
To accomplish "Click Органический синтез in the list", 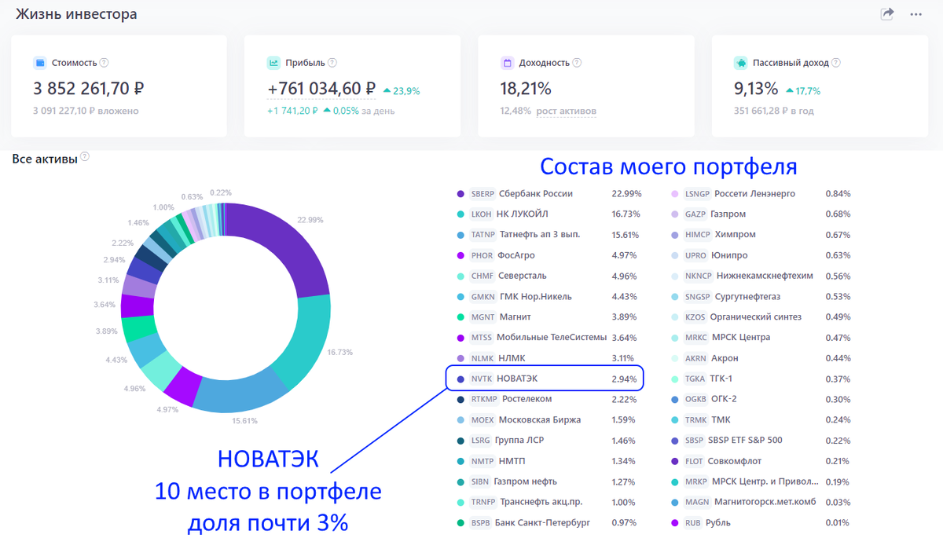I will (x=756, y=317).
